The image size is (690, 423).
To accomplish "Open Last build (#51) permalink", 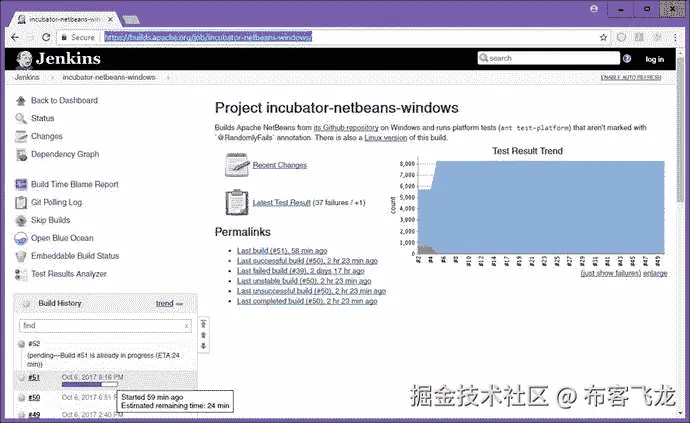I will tap(282, 251).
